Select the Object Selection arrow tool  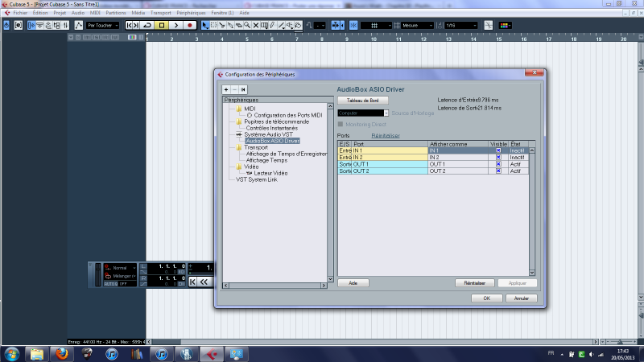click(204, 26)
